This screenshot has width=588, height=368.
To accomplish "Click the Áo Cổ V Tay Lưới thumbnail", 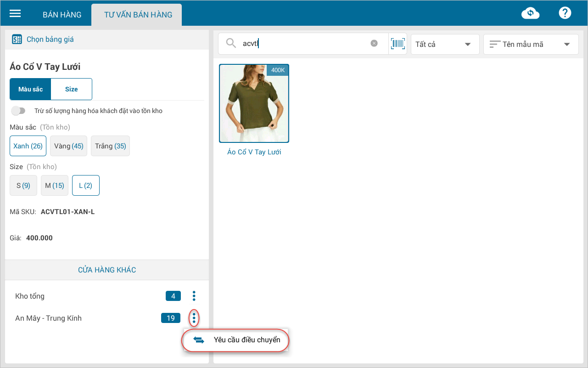I will pyautogui.click(x=254, y=103).
